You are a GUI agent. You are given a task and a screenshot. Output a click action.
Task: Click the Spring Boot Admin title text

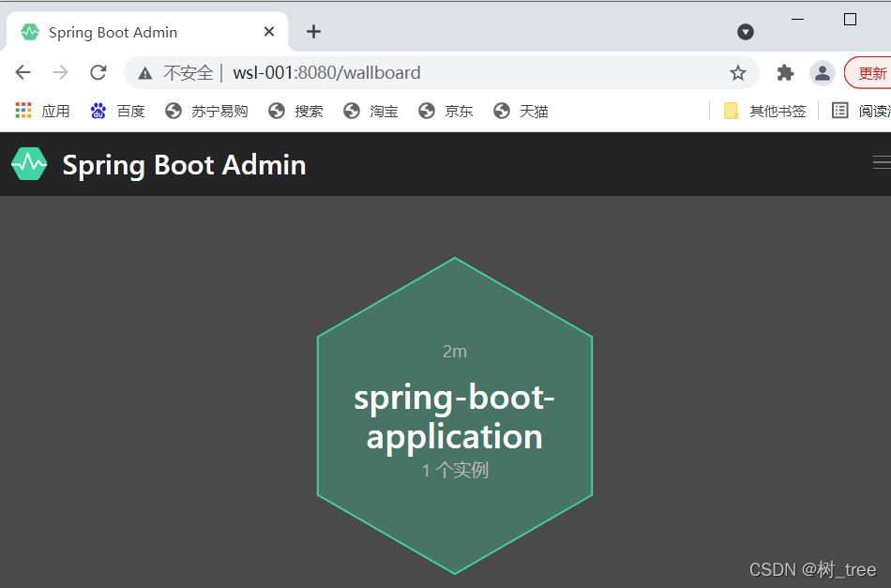pos(184,165)
